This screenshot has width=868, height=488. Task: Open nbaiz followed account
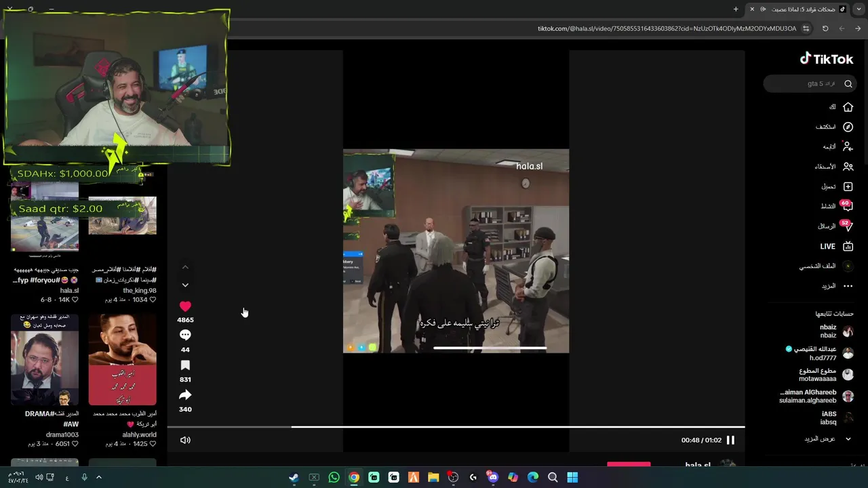(x=828, y=331)
